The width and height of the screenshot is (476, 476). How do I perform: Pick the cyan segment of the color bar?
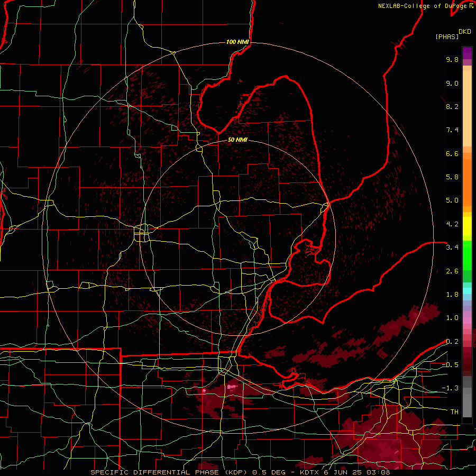(467, 291)
